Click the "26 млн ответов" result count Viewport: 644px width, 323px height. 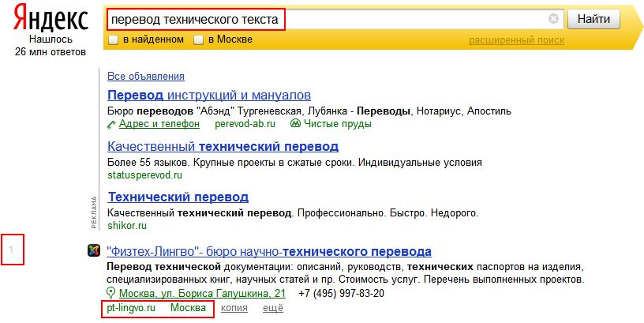pyautogui.click(x=51, y=52)
